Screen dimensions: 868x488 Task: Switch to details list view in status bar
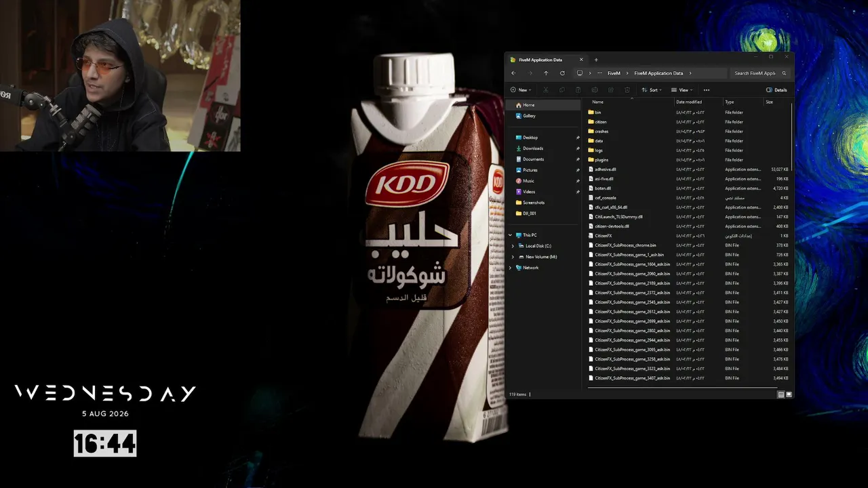[781, 394]
